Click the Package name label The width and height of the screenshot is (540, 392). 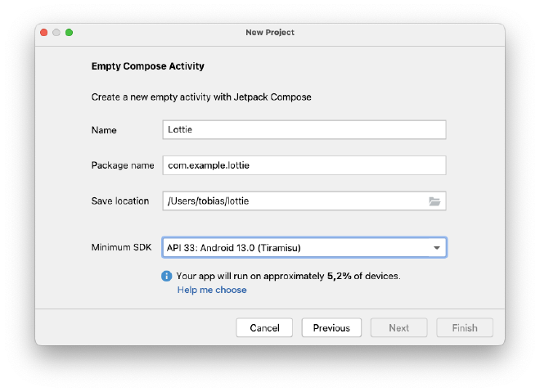pyautogui.click(x=123, y=165)
